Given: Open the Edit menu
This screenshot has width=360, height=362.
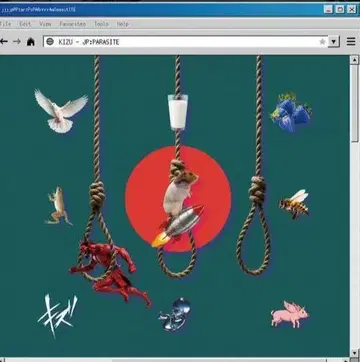Looking at the screenshot, I should click(25, 24).
